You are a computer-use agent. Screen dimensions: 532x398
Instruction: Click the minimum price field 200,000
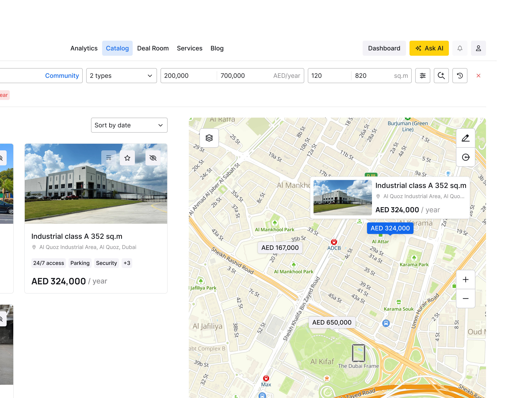tap(189, 76)
